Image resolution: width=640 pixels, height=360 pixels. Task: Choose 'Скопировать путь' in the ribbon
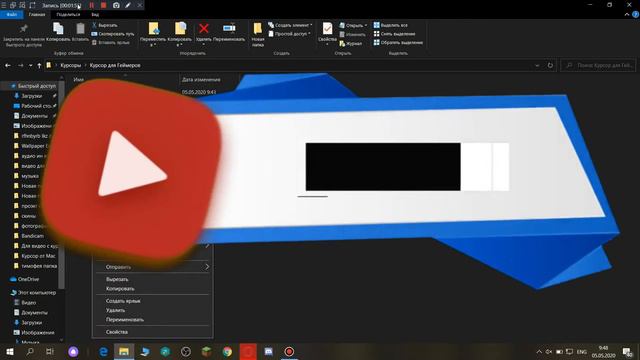pyautogui.click(x=113, y=34)
